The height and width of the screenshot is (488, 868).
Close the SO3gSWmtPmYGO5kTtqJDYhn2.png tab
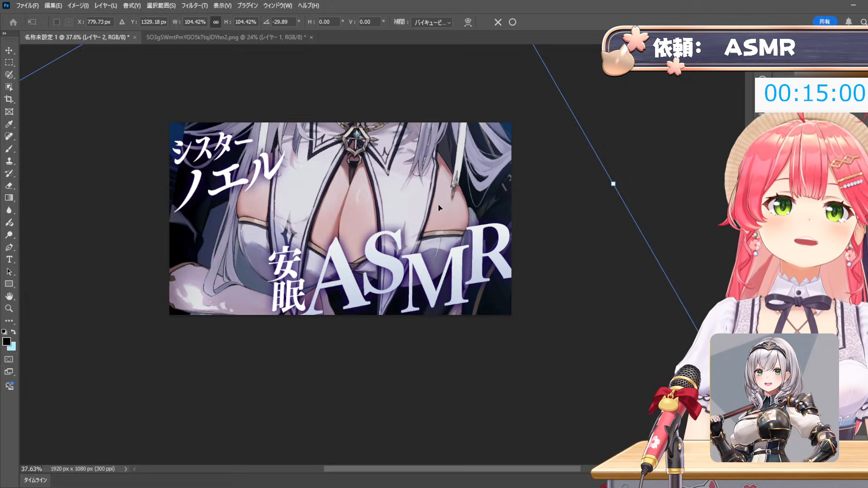click(x=311, y=37)
